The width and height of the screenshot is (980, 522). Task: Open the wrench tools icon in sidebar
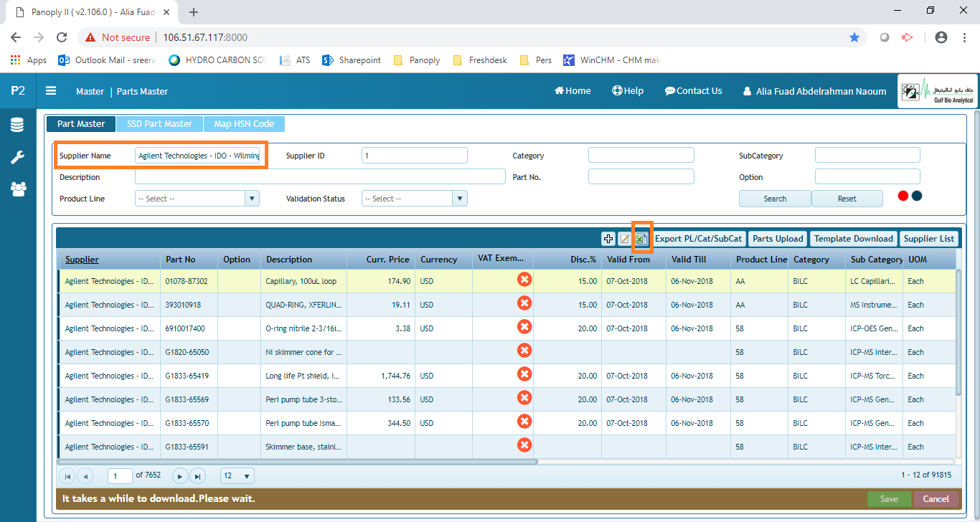tap(17, 157)
